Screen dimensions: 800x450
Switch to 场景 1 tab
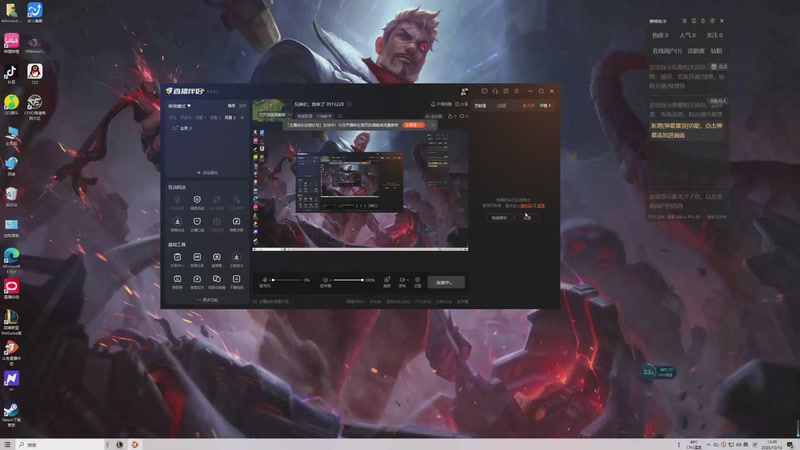tap(201, 117)
